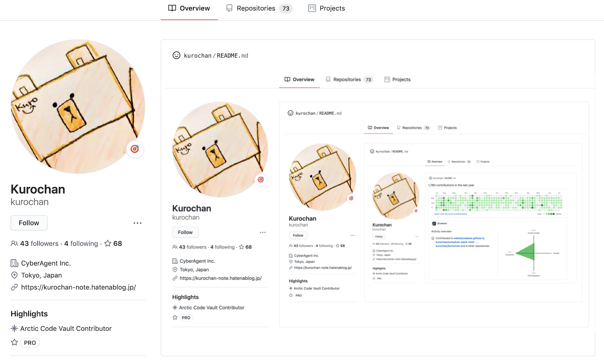604x364 pixels.
Task: Open the 43 followers link in the left sidebar
Action: pos(39,243)
